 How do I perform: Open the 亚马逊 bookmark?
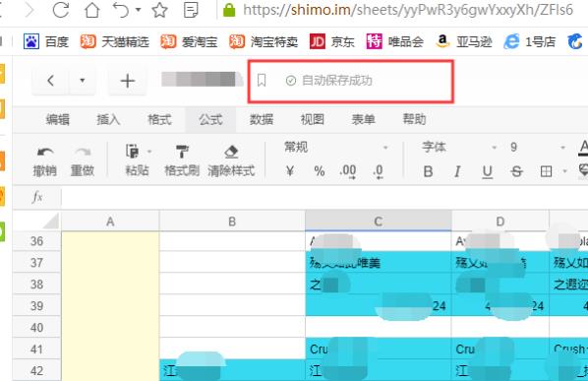tap(464, 41)
